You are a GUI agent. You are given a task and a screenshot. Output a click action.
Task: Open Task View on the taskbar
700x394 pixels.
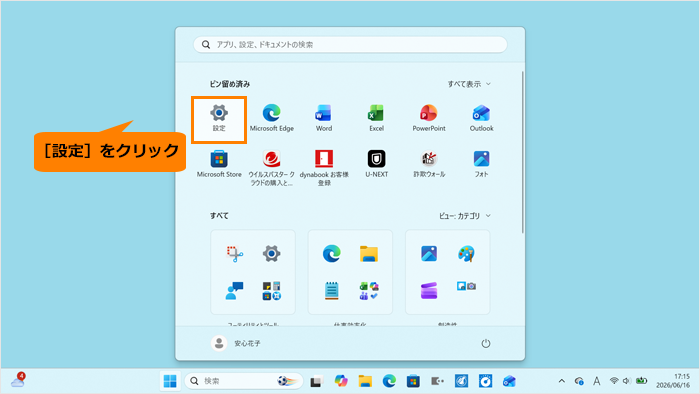point(317,381)
